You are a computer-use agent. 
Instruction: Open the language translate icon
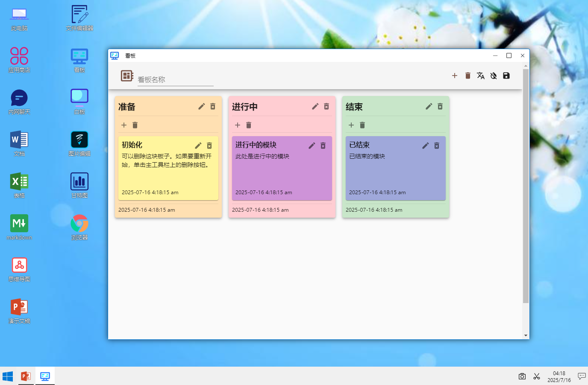pos(481,76)
